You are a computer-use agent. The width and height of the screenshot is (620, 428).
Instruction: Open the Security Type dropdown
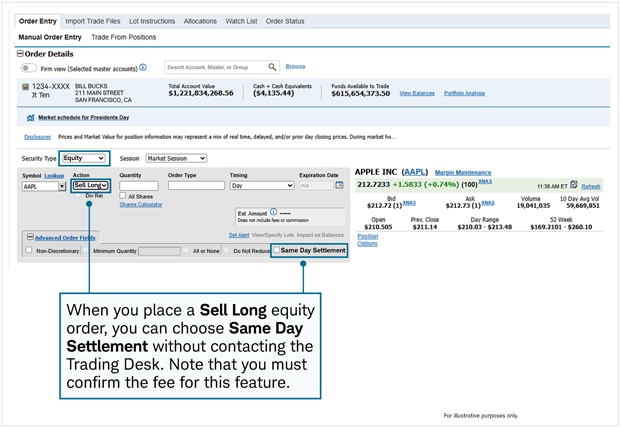pyautogui.click(x=83, y=158)
